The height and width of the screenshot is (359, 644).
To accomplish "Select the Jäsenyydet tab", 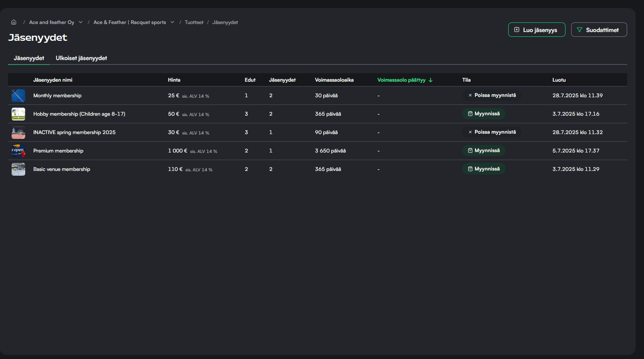I will (29, 58).
